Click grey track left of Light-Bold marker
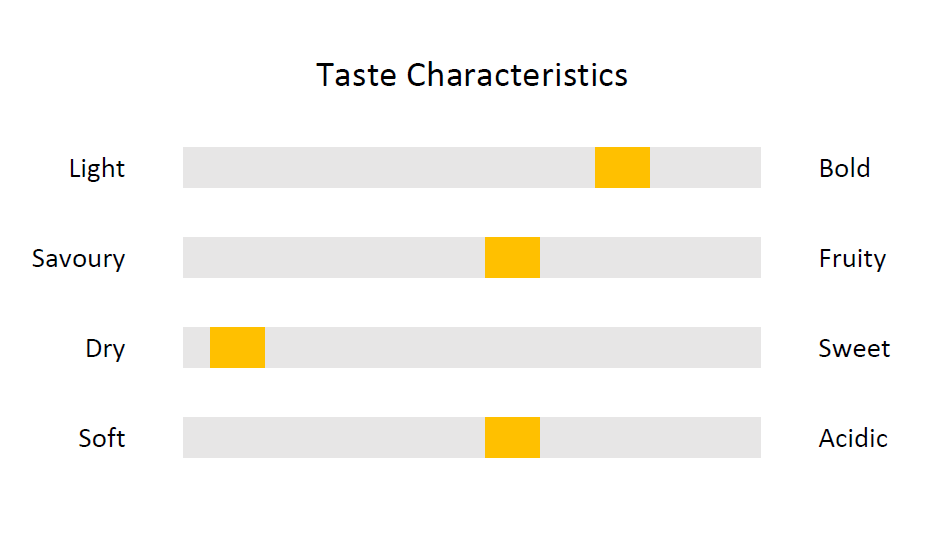 point(389,168)
